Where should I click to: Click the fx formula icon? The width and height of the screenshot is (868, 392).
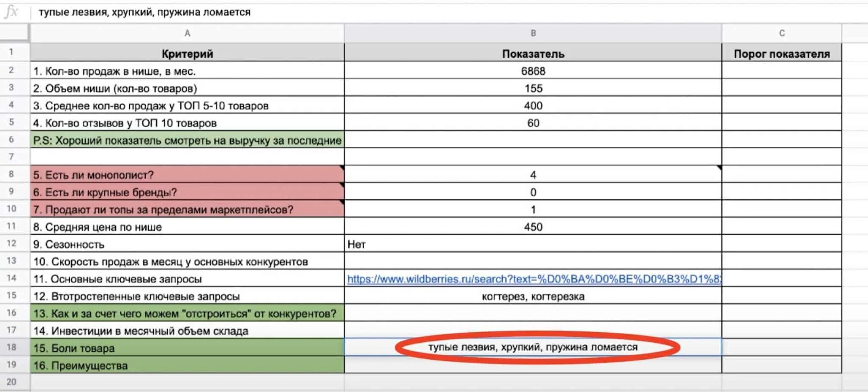[x=11, y=12]
